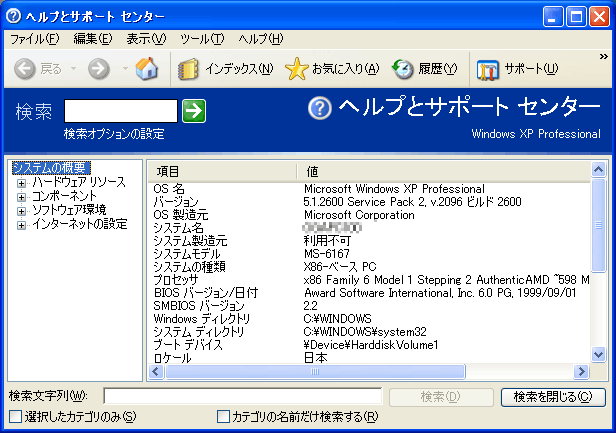This screenshot has width=616, height=433.
Task: Open the Back button history dropdown arrow
Action: pos(73,69)
